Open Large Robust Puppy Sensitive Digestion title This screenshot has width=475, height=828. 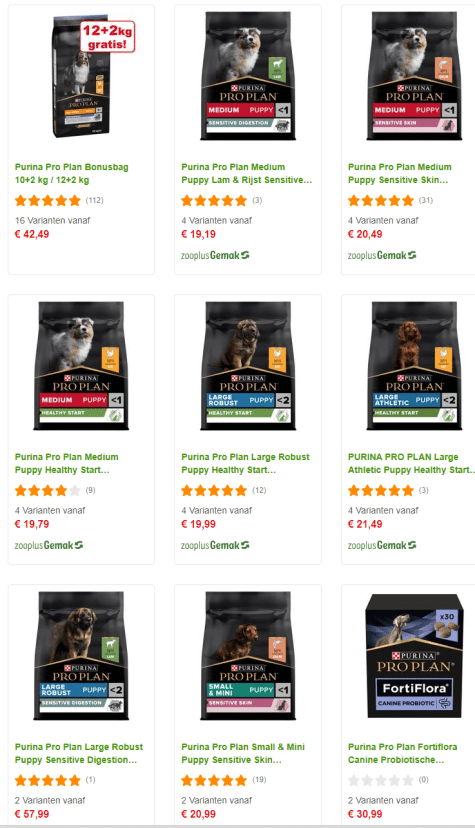pos(79,753)
